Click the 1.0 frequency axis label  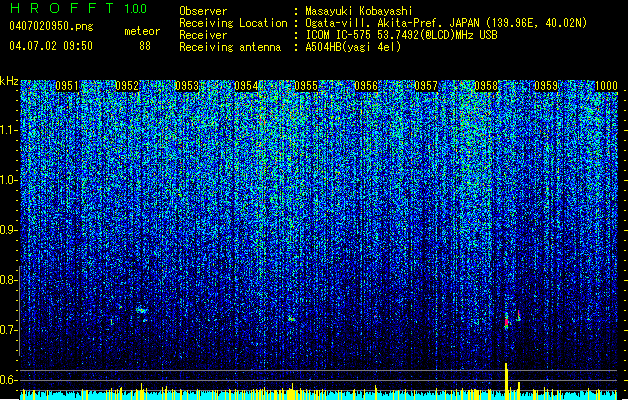pyautogui.click(x=8, y=180)
